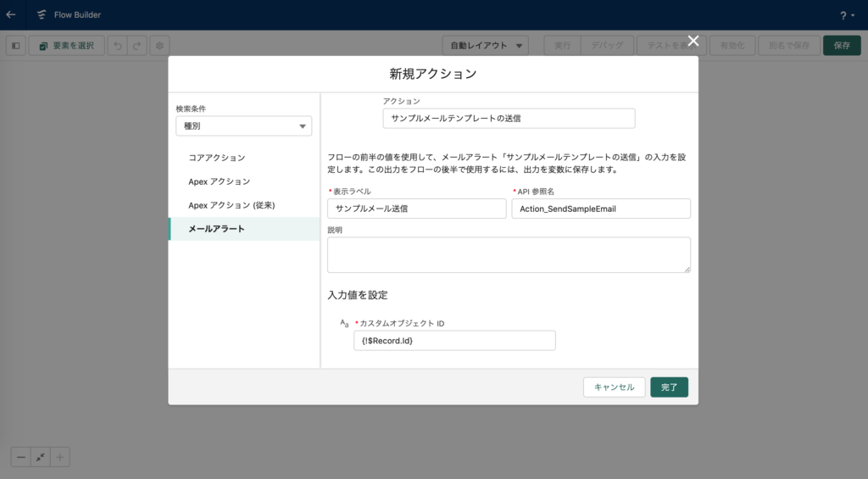Click the undo arrow icon
The width and height of the screenshot is (868, 479).
118,46
